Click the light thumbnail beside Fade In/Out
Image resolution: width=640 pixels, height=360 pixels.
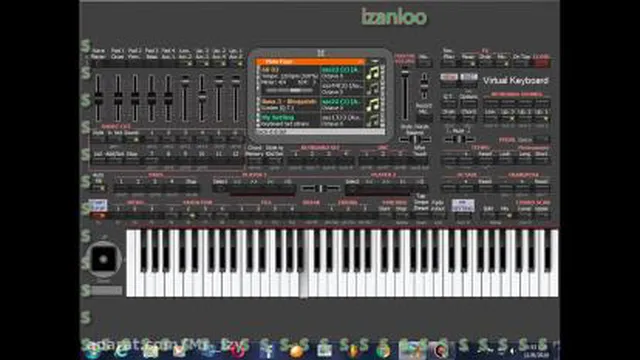tap(463, 205)
